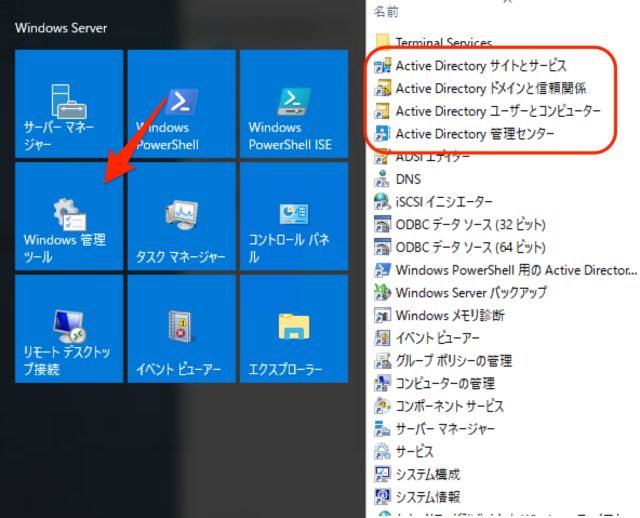Click the コンポーネント サービス icon
This screenshot has width=640, height=518.
tap(382, 406)
